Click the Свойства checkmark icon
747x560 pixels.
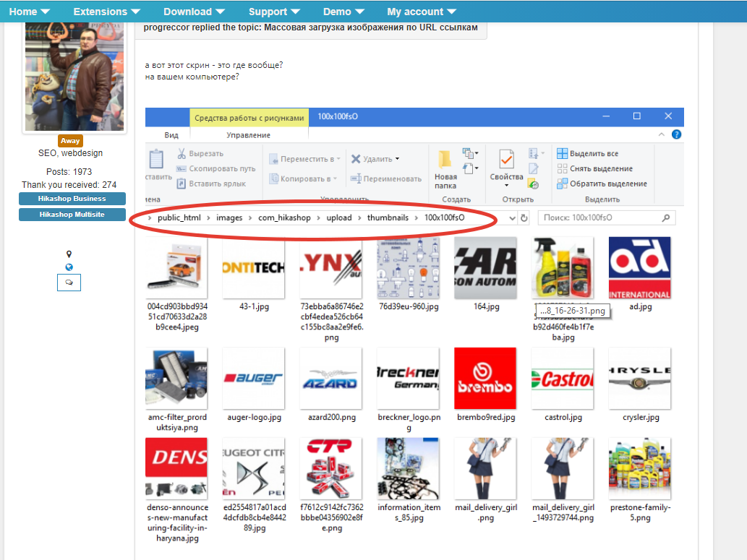(x=506, y=160)
